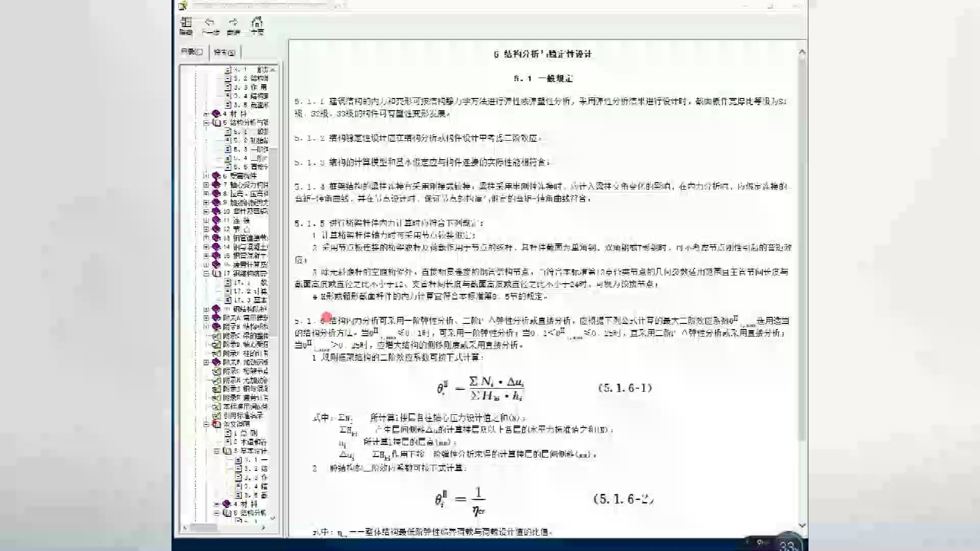Click the app icon in title bar
Viewport: 980px width, 551px height.
click(x=183, y=5)
